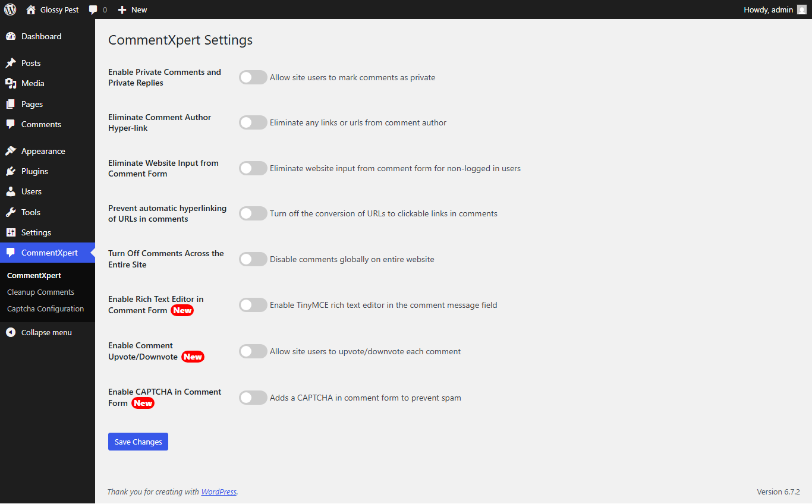Click the WordPress logo icon

pyautogui.click(x=10, y=10)
